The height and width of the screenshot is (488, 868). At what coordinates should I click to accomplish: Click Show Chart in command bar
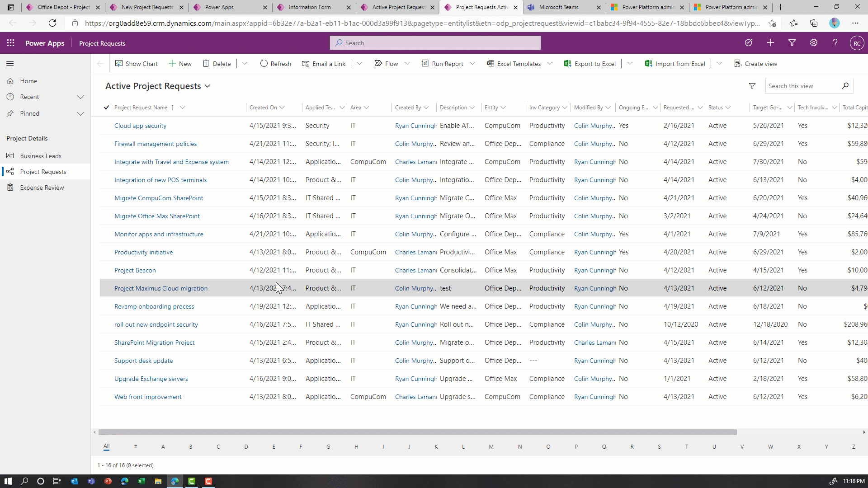click(x=137, y=64)
